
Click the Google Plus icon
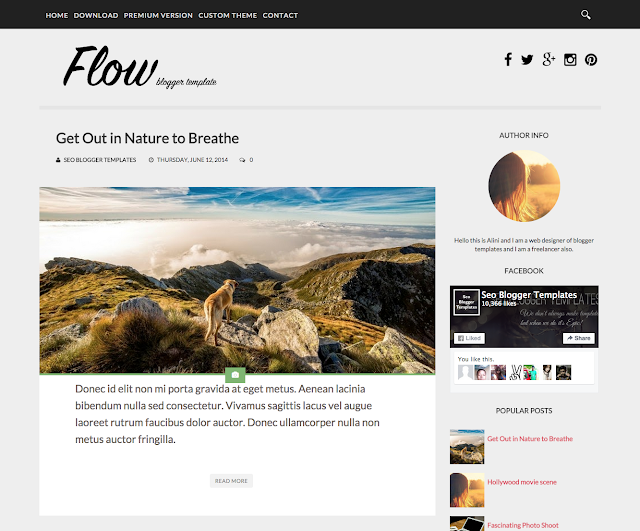pos(549,60)
